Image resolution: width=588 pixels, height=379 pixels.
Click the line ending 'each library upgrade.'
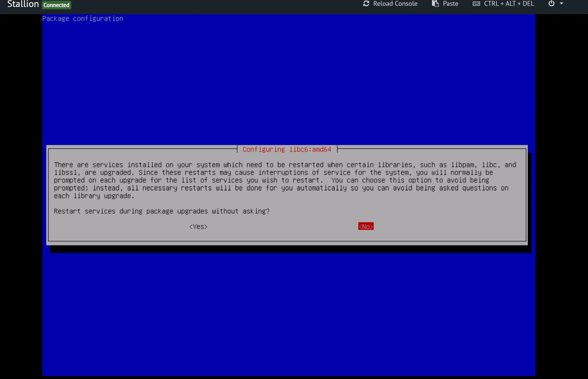point(94,196)
